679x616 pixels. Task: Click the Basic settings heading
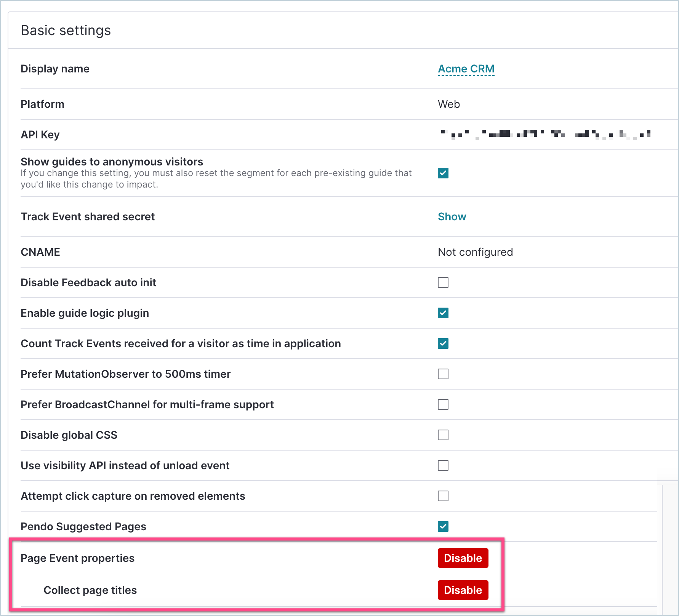coord(66,30)
